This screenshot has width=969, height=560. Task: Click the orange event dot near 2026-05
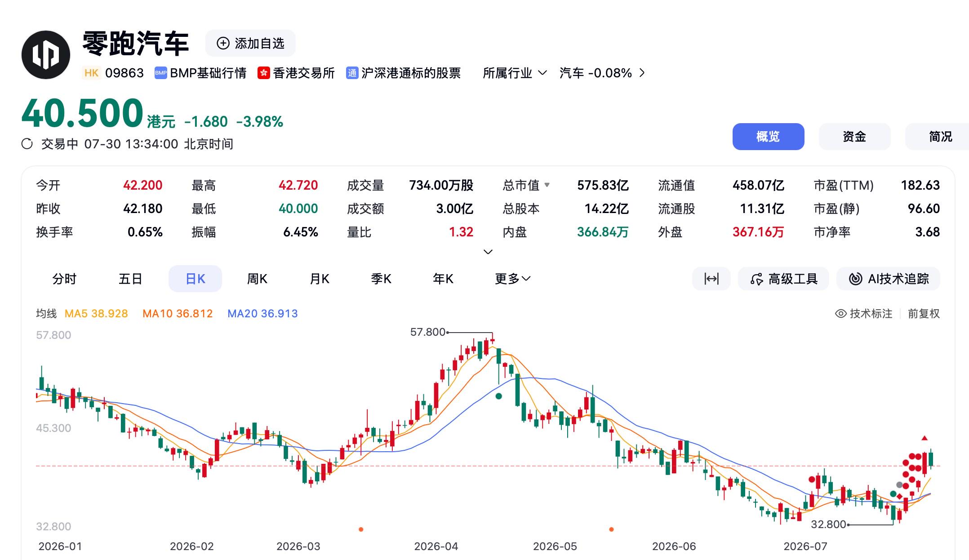(x=611, y=529)
